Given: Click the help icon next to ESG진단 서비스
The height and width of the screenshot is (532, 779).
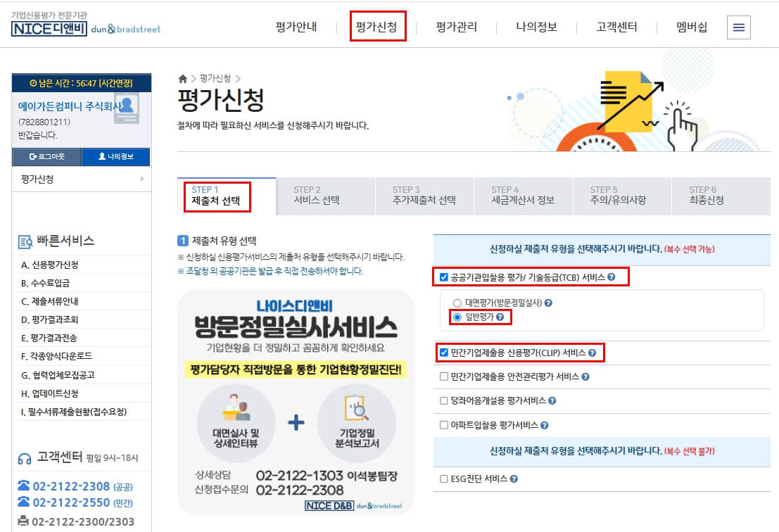Looking at the screenshot, I should click(514, 479).
